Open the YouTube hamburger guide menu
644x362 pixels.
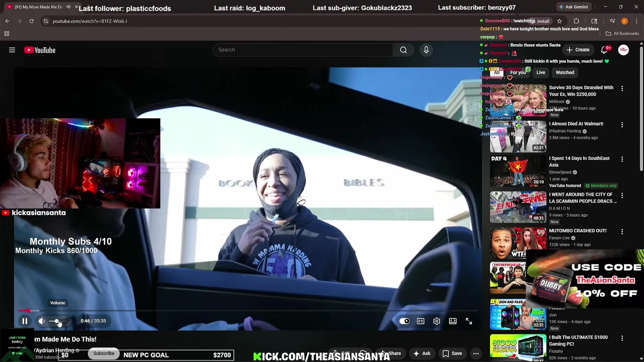12,50
